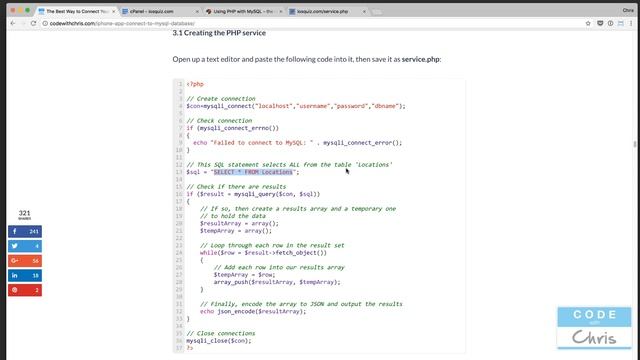Click the '// Check connection' comment
This screenshot has height=360, width=640.
click(219, 121)
